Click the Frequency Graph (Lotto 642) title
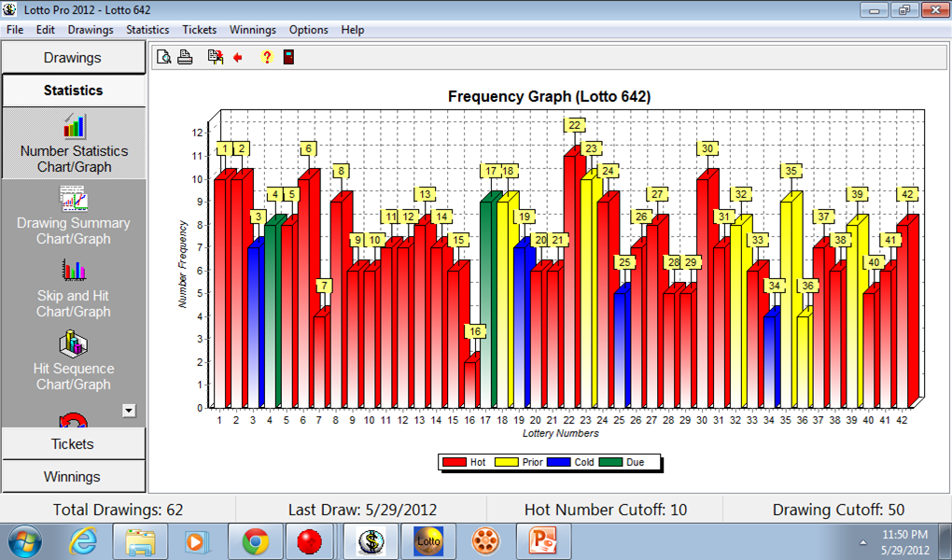 pos(549,96)
